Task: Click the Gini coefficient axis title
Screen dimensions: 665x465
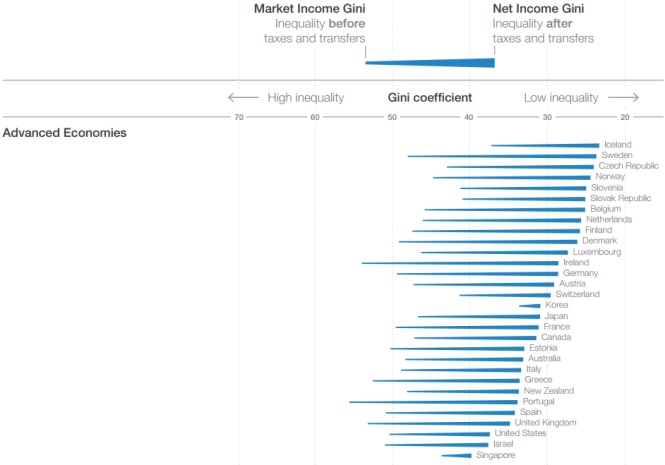Action: click(430, 98)
